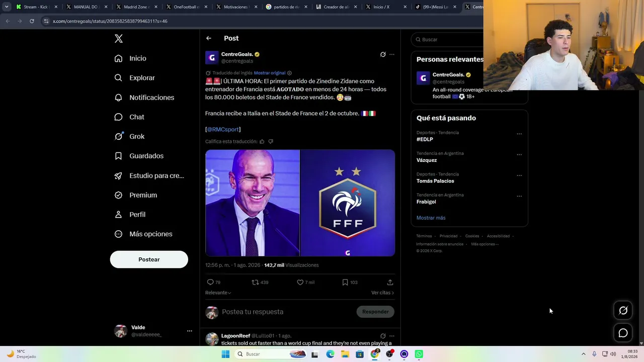Viewport: 644px width, 362px height.
Task: Open the Guardados bookmark icon in sidebar
Action: (x=118, y=156)
